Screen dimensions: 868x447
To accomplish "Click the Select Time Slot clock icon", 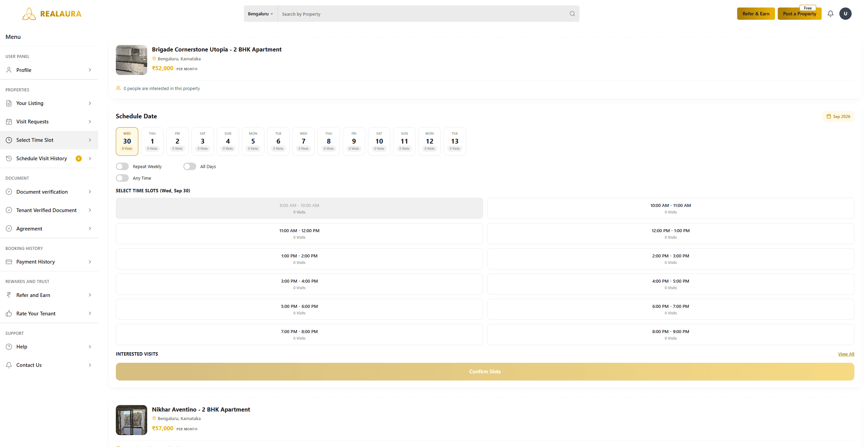I will (9, 140).
